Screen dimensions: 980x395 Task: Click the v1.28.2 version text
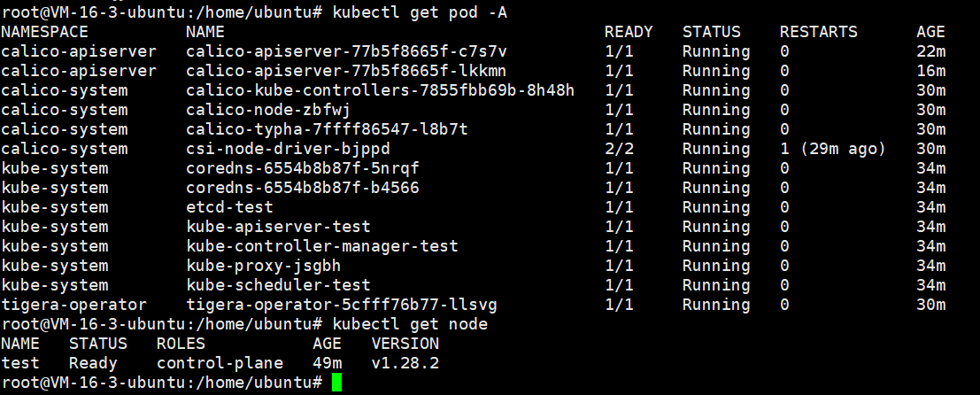[x=405, y=363]
